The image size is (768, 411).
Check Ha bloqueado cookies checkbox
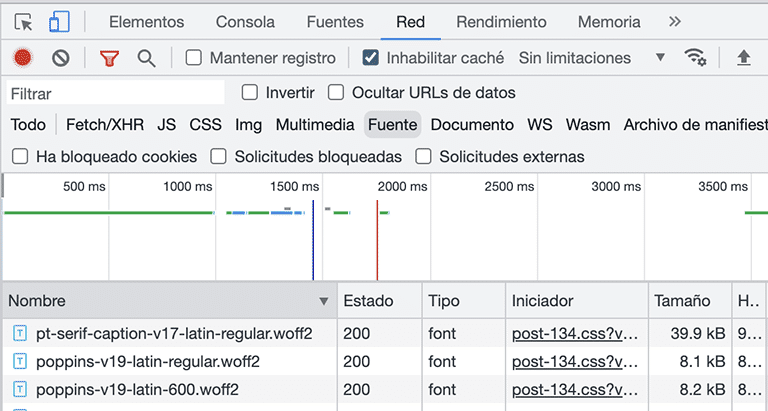[x=20, y=157]
